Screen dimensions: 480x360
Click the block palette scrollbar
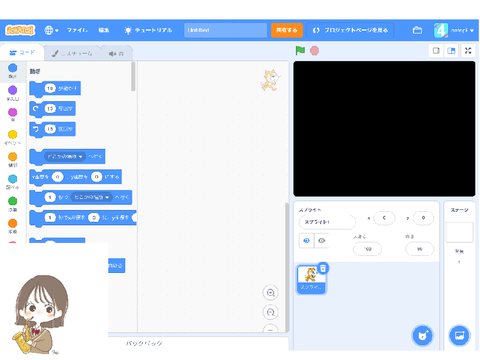pos(133,77)
